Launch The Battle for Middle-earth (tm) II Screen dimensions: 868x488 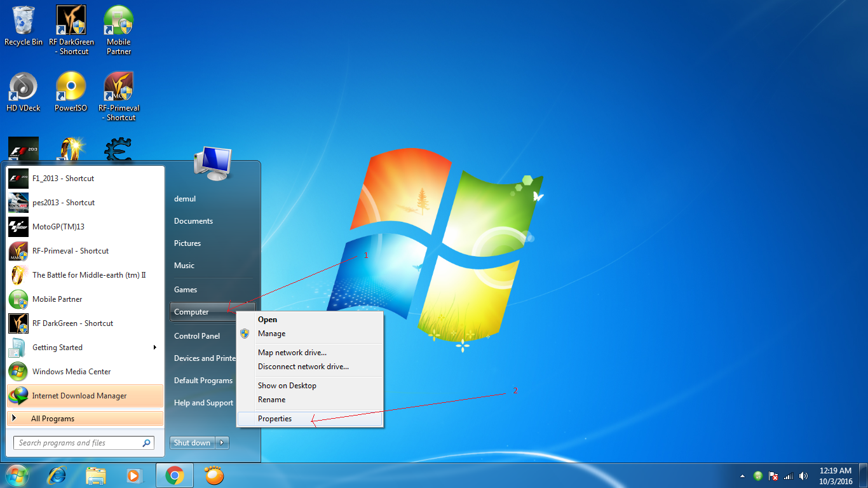tap(85, 275)
